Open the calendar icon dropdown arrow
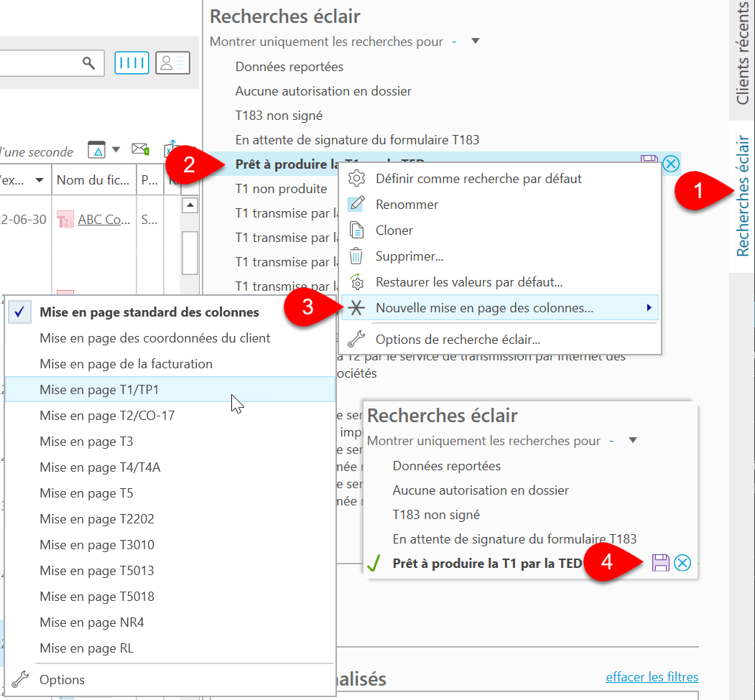The image size is (755, 700). tap(116, 149)
